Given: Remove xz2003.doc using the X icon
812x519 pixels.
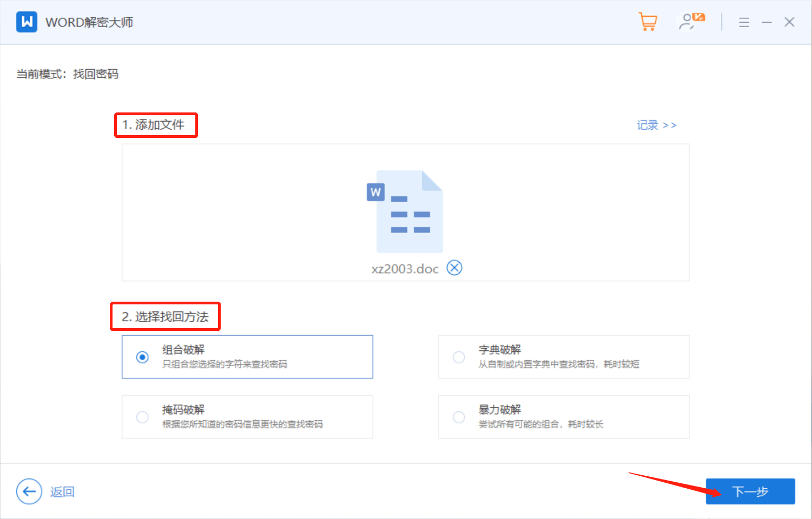Looking at the screenshot, I should pos(454,267).
